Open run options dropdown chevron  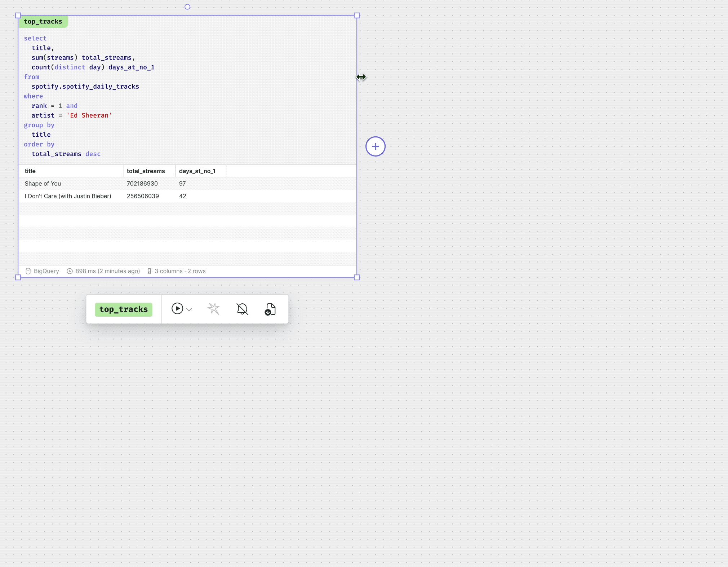189,309
